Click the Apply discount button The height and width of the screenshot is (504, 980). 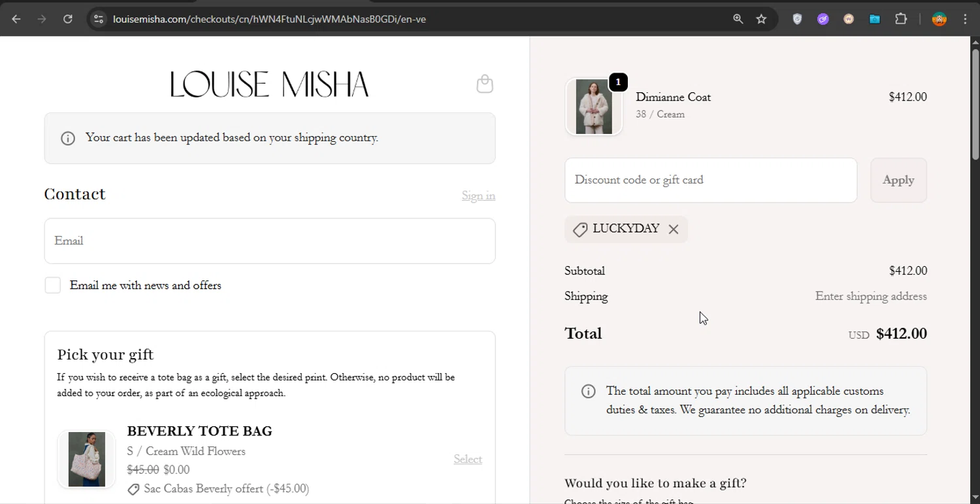898,180
